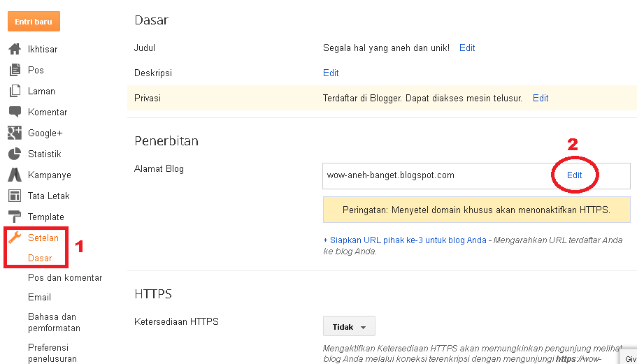The image size is (637, 364).
Task: Select the Email settings submenu
Action: 39,297
